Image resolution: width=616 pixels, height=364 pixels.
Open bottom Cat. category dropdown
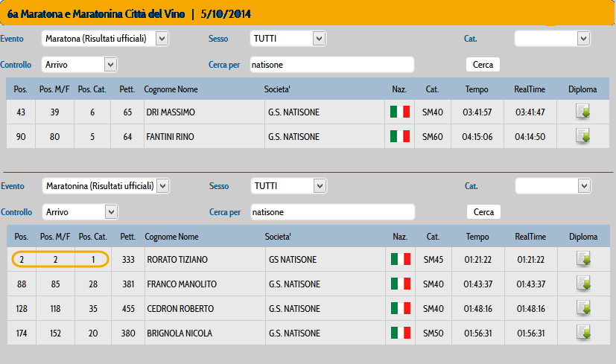(x=553, y=186)
